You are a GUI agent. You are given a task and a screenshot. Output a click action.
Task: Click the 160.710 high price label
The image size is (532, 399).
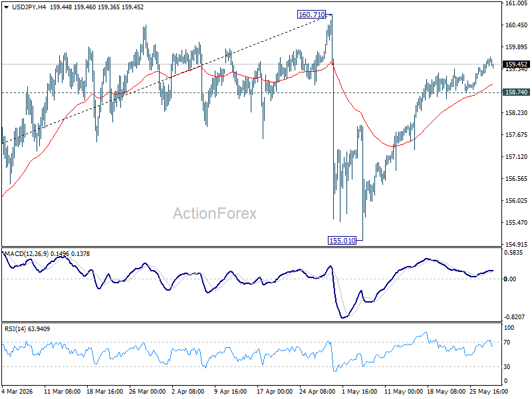coord(311,15)
